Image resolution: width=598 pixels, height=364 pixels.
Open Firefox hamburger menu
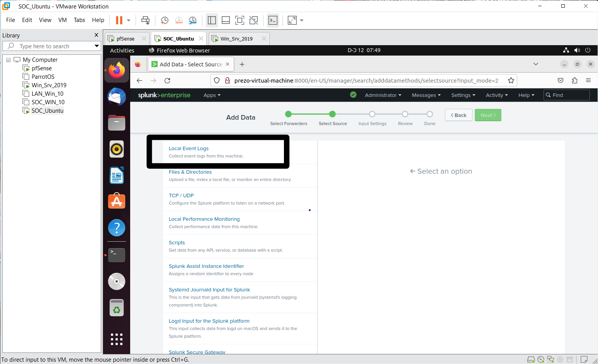click(x=588, y=80)
